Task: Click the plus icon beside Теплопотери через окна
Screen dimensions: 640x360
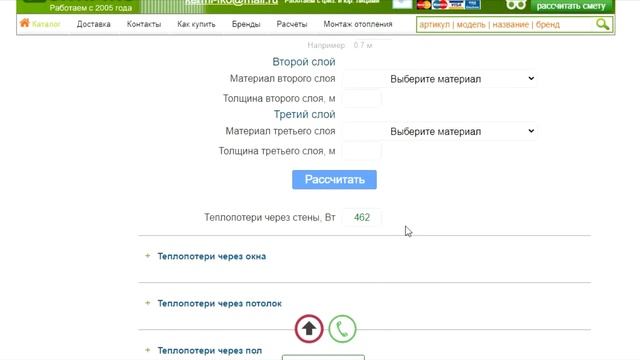Action: 148,256
